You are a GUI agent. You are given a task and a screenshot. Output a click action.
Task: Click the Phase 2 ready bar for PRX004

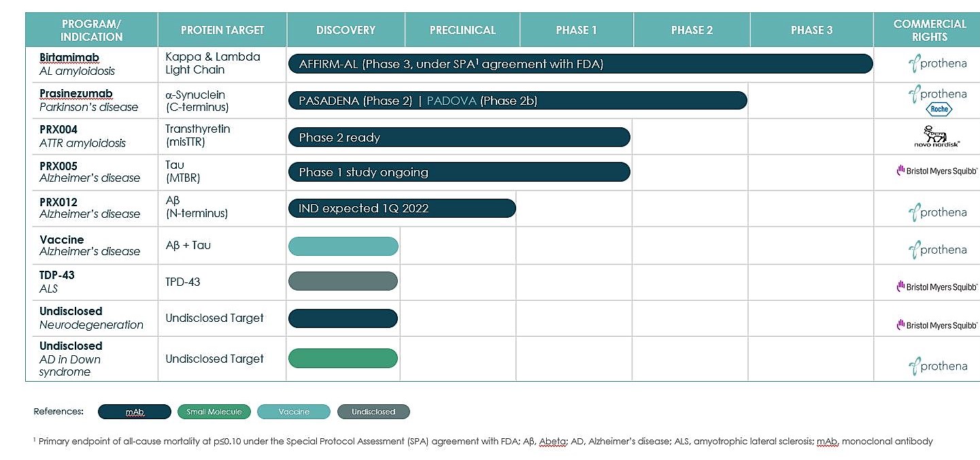click(x=459, y=137)
